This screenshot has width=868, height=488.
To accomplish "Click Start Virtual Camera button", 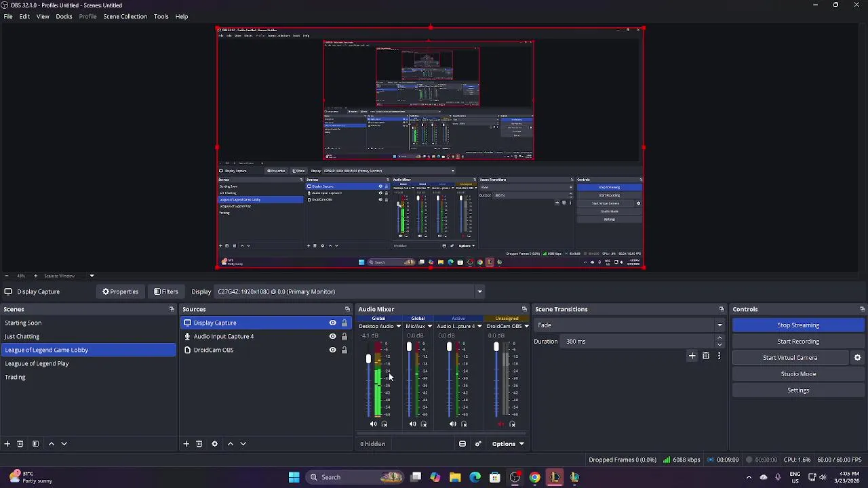I will click(x=790, y=358).
